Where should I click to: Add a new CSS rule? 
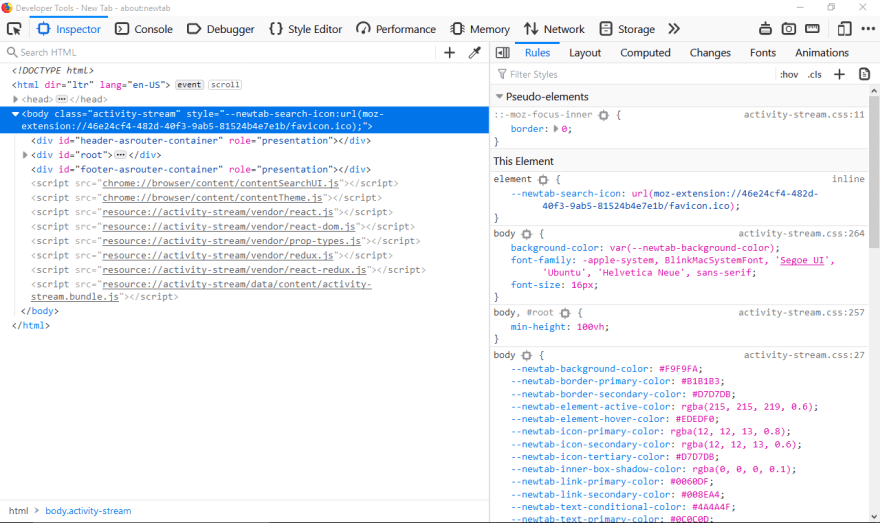[x=839, y=74]
